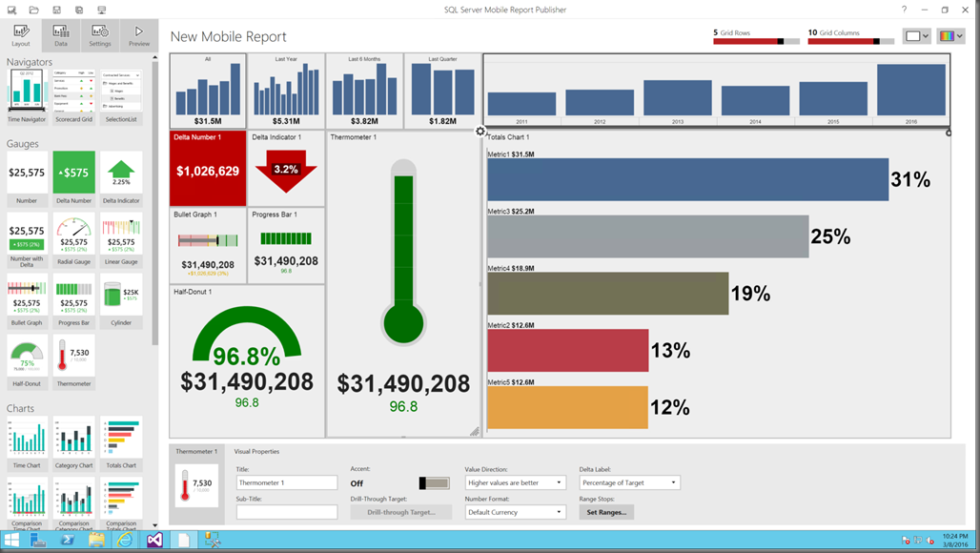Click the Totals Chart icon in Charts
980x553 pixels.
[121, 443]
